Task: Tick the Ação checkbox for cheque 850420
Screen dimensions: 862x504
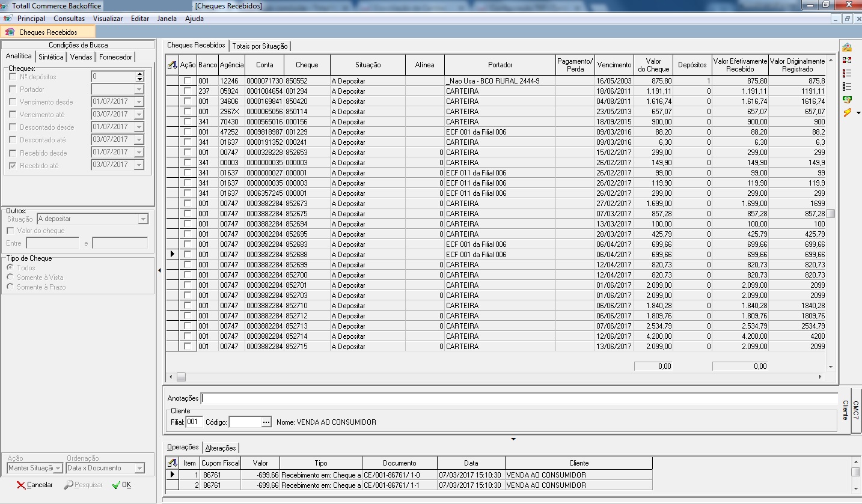Action: (188, 102)
